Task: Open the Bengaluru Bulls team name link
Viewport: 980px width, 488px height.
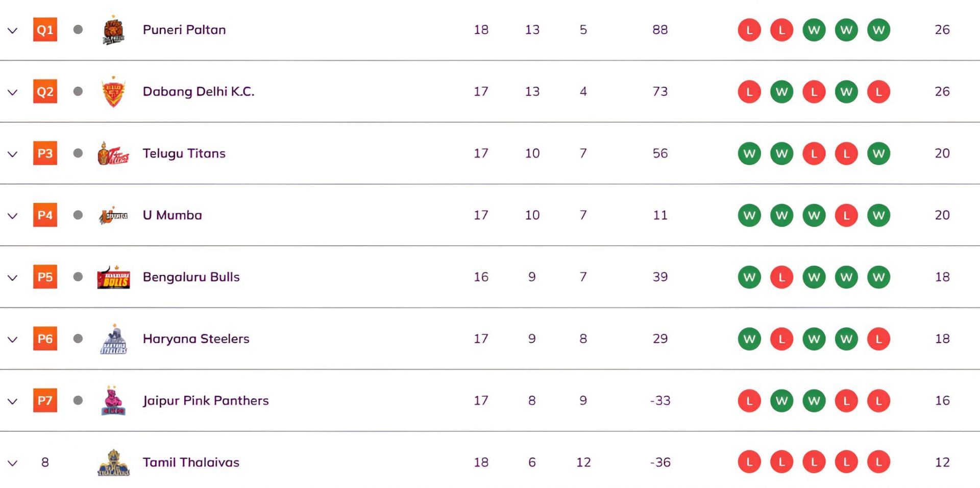Action: point(191,277)
